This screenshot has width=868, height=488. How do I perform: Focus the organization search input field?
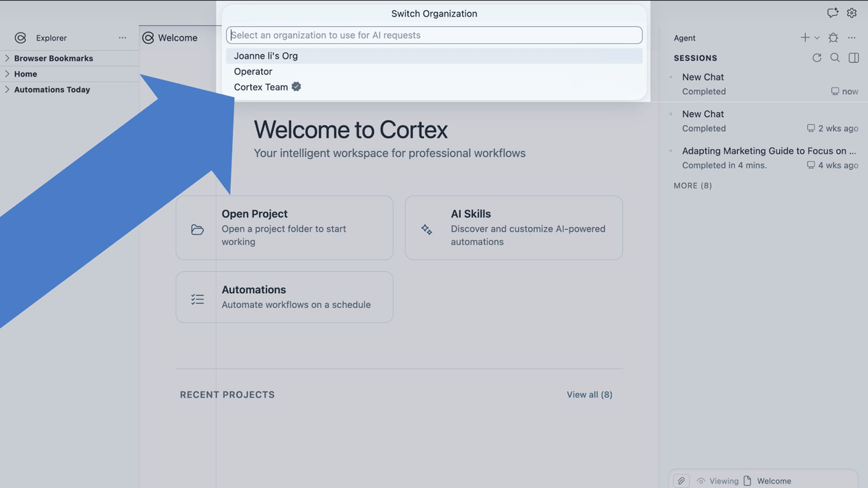click(434, 35)
